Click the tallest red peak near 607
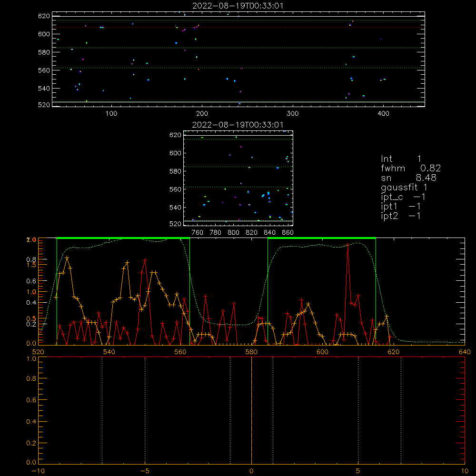 point(347,244)
